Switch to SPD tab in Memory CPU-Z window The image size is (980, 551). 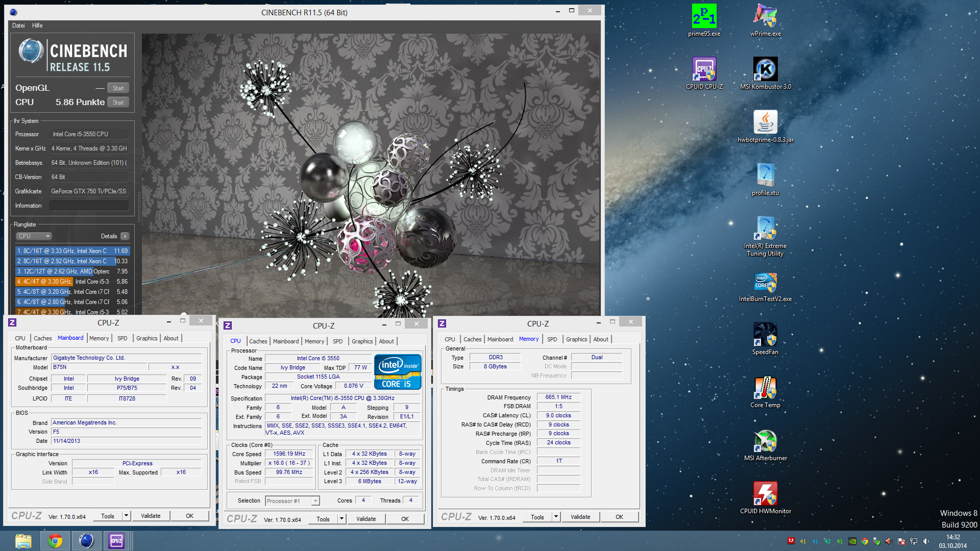click(x=552, y=339)
